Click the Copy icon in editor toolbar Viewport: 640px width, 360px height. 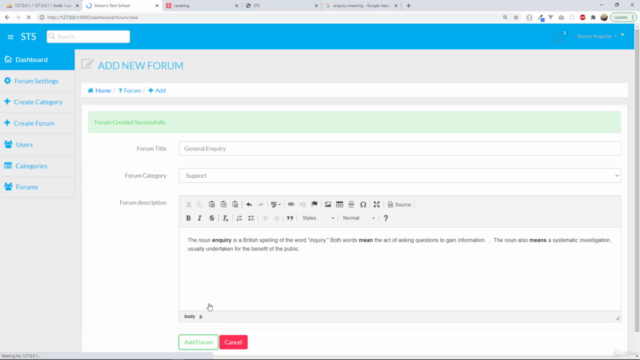click(x=200, y=204)
